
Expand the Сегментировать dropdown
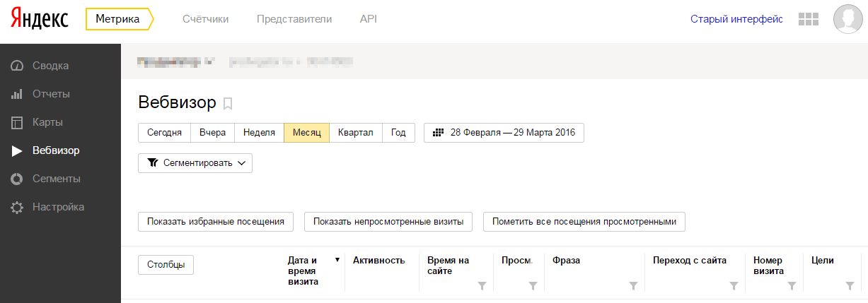[x=195, y=163]
